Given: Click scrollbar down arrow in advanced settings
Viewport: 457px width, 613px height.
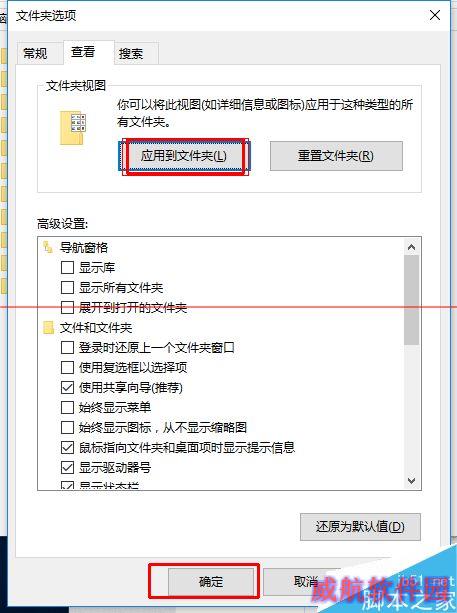Looking at the screenshot, I should (x=411, y=480).
